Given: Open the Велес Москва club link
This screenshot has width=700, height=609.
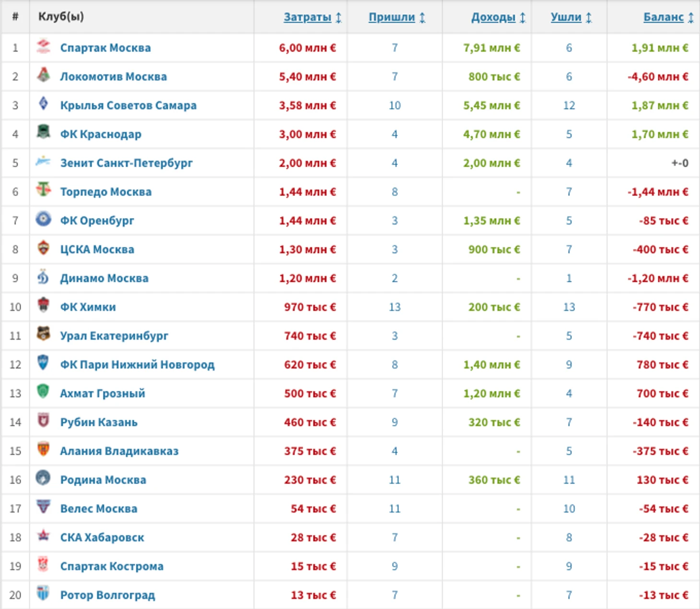Looking at the screenshot, I should coord(99,508).
